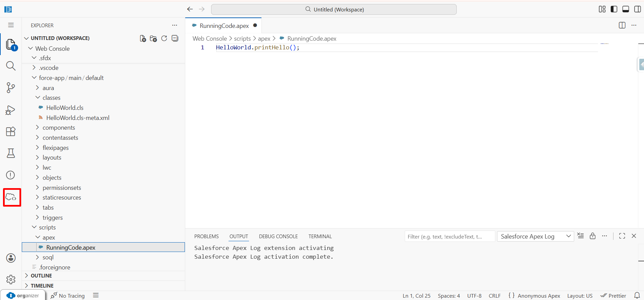Change Spaces: 4 indentation setting
The height and width of the screenshot is (300, 644).
(449, 296)
